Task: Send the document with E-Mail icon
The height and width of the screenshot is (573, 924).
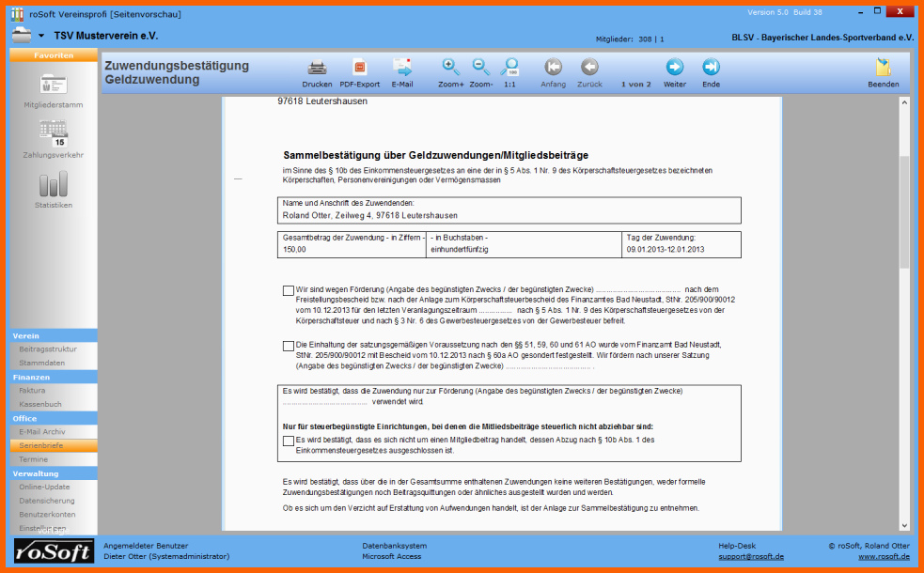Action: (402, 68)
